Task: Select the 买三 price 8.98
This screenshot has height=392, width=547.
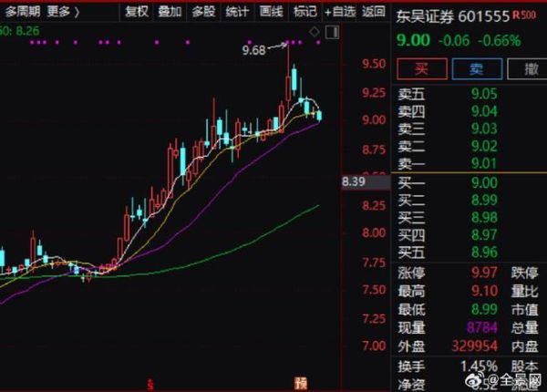Action: [484, 217]
